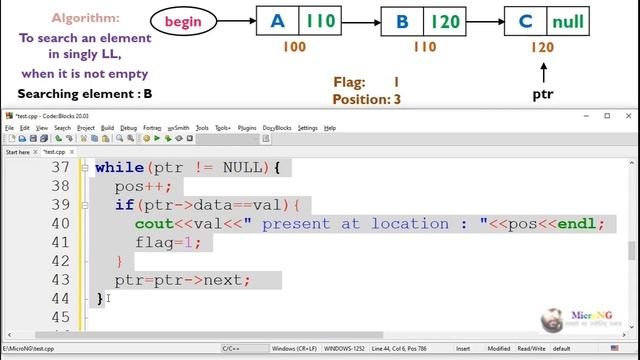
Task: Click the 'pos++;' code line
Action: pyautogui.click(x=143, y=187)
